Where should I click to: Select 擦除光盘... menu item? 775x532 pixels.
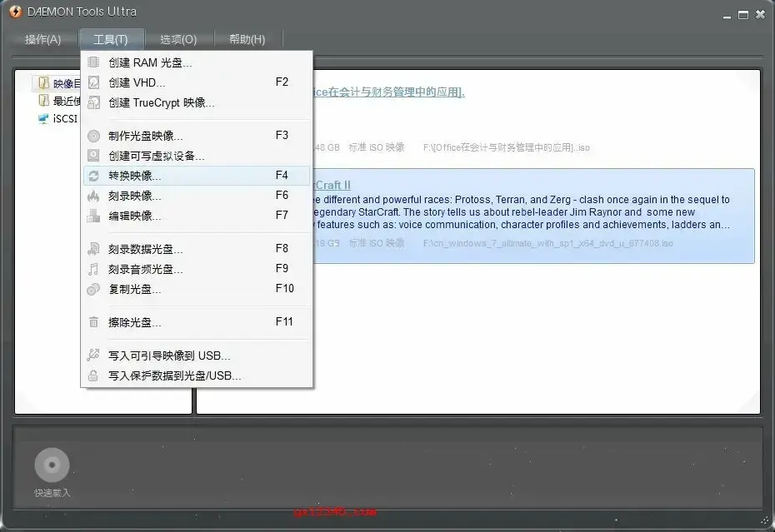coord(197,322)
